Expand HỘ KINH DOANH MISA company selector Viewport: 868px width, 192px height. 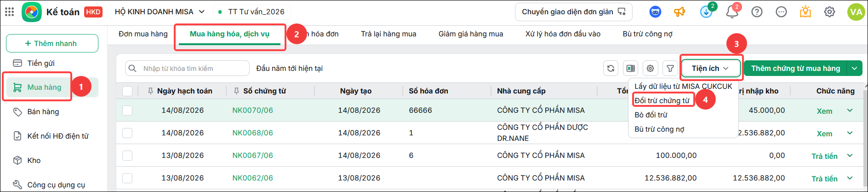coord(160,12)
